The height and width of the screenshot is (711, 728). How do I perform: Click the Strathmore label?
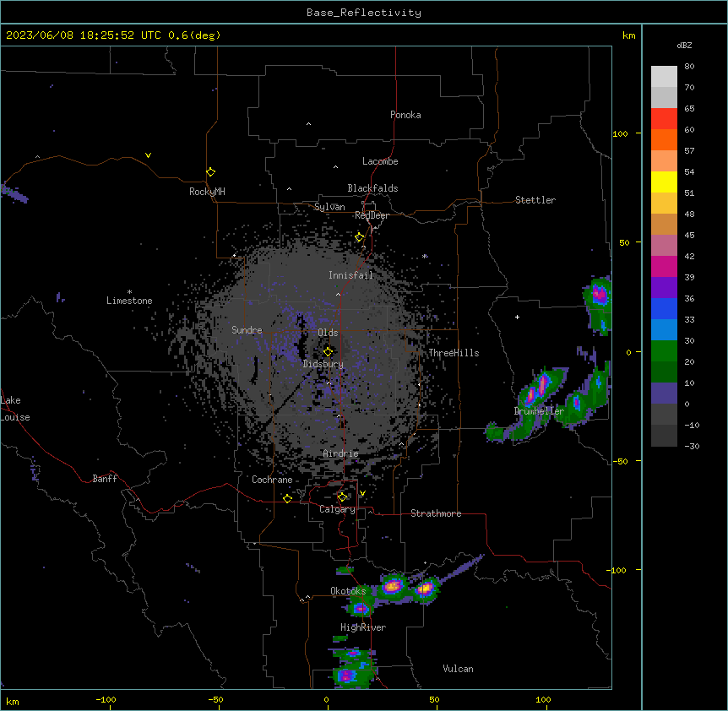click(436, 513)
